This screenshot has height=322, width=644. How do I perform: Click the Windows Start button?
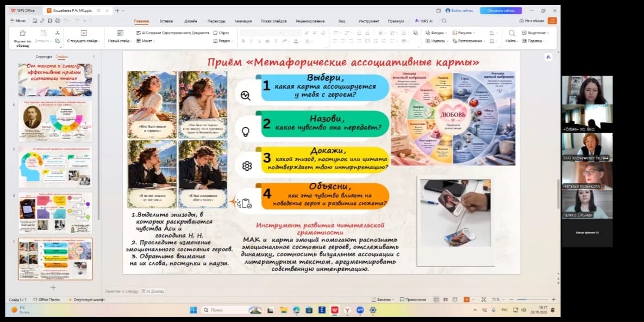coord(193,309)
